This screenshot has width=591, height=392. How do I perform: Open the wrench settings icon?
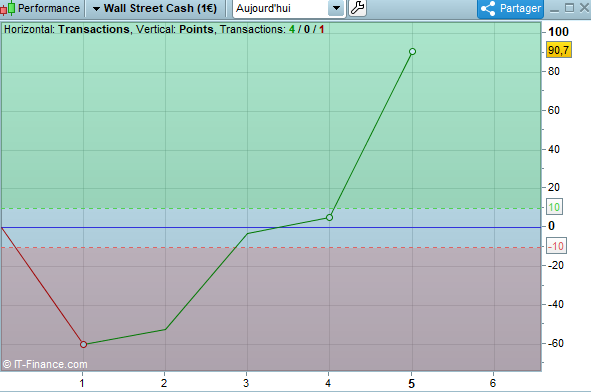click(x=357, y=8)
